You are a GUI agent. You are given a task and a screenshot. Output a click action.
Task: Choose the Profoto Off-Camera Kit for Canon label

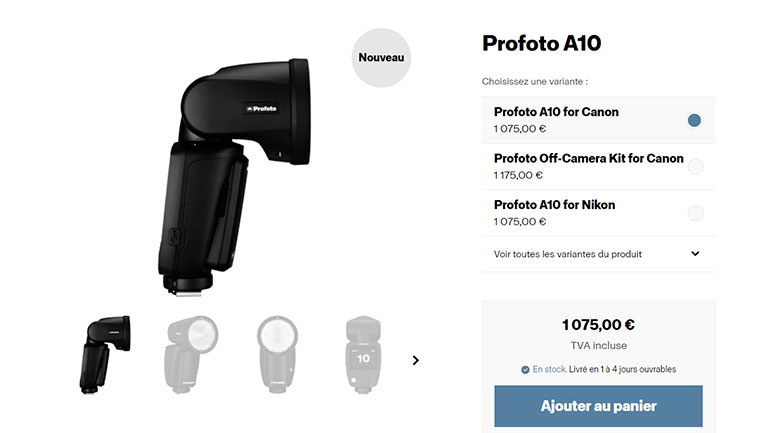click(588, 158)
